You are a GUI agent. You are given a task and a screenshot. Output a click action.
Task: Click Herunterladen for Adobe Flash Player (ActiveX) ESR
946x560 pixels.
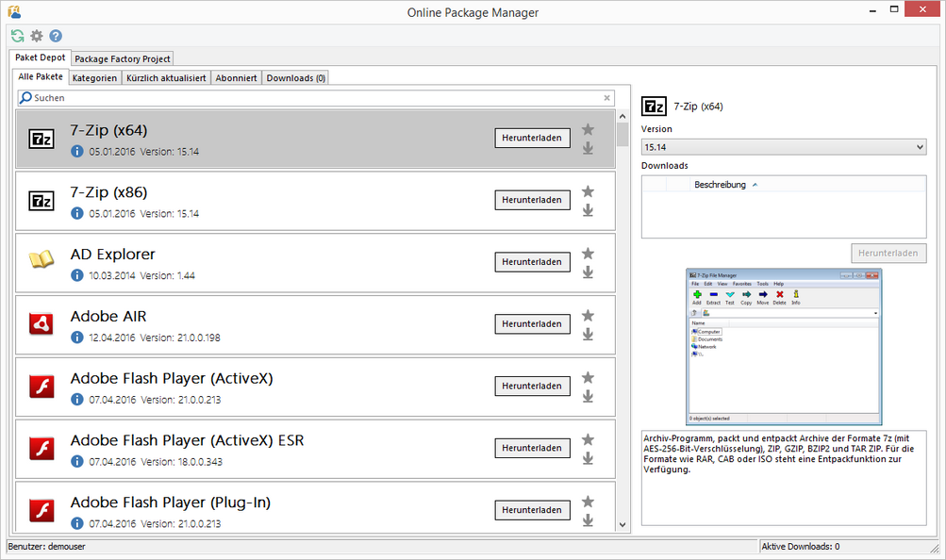tap(532, 449)
